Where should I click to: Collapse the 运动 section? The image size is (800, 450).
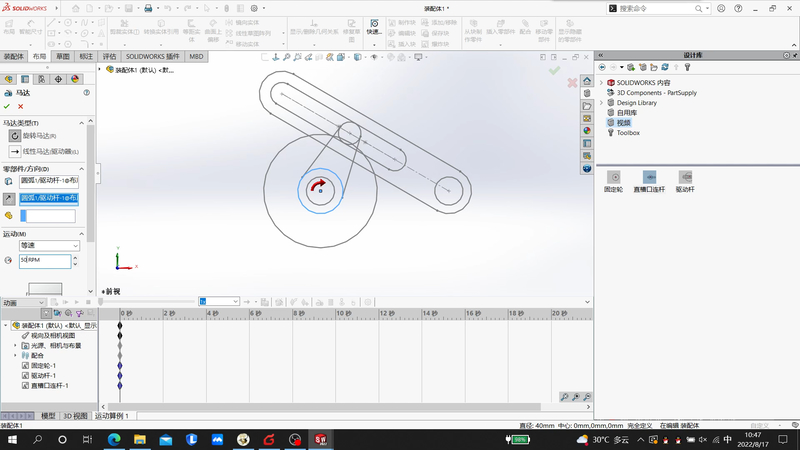pos(82,234)
